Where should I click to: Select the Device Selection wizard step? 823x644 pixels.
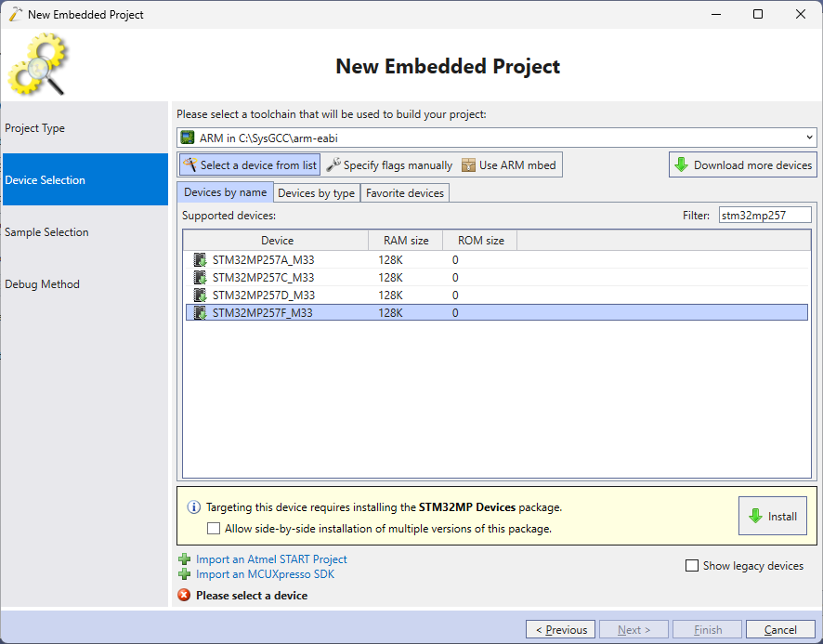(85, 179)
